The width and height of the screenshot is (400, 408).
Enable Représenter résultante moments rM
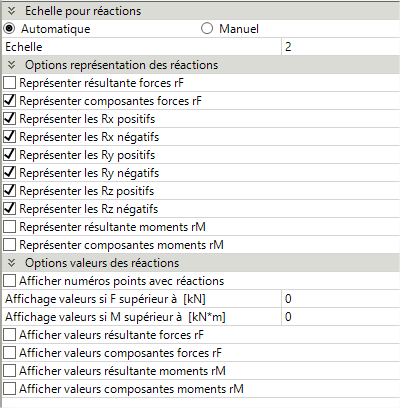click(x=9, y=227)
